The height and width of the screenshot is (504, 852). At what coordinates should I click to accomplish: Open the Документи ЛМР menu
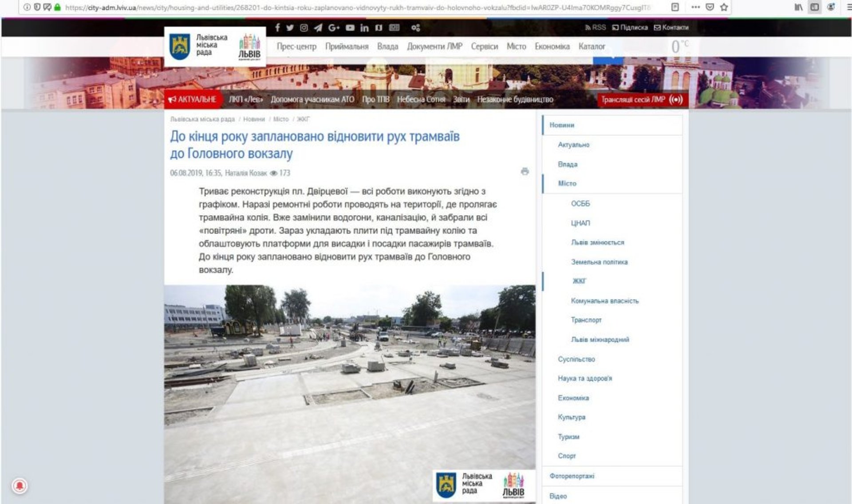(435, 47)
